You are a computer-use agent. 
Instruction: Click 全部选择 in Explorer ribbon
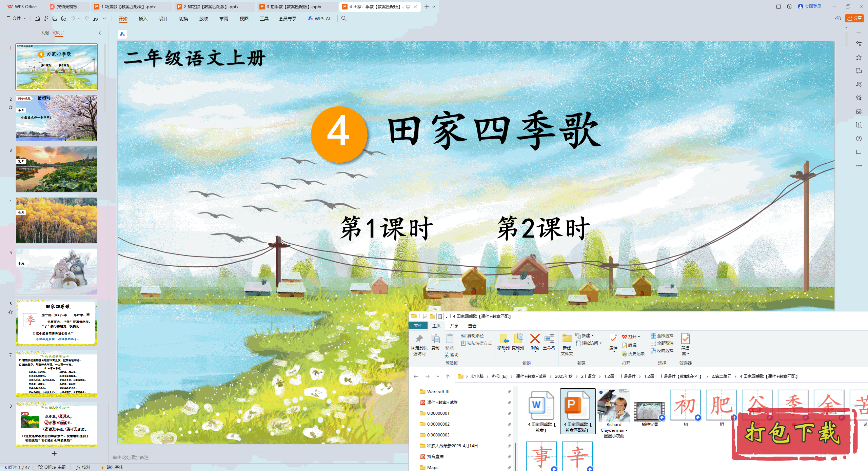(x=662, y=335)
